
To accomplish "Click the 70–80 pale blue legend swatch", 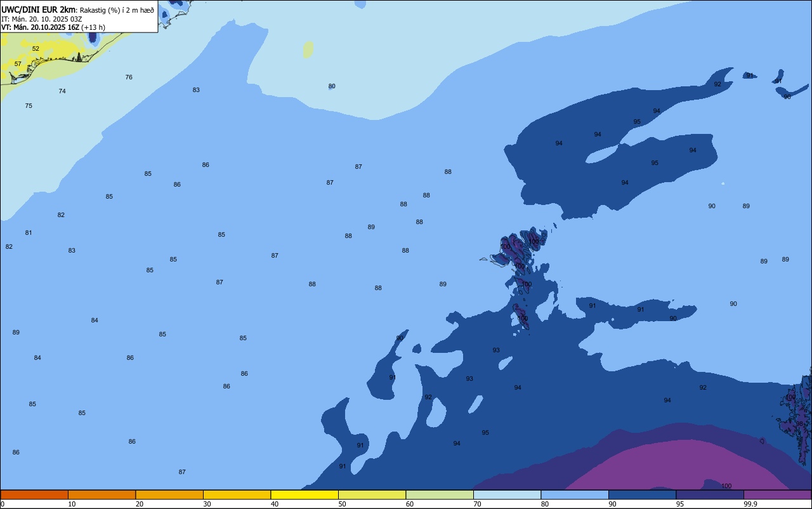I will 507,494.
